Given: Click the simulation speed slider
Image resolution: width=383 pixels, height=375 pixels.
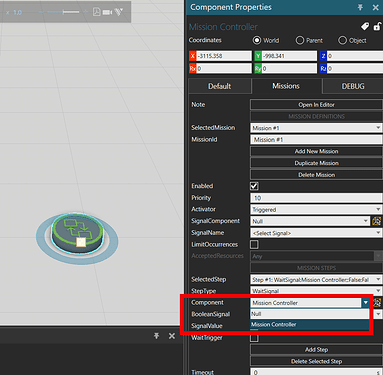Looking at the screenshot, I should (x=63, y=12).
